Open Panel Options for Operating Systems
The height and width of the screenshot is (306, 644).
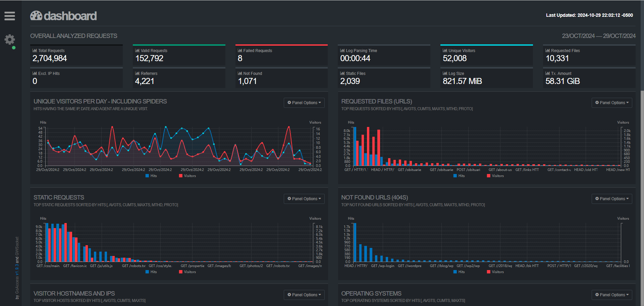(x=612, y=295)
